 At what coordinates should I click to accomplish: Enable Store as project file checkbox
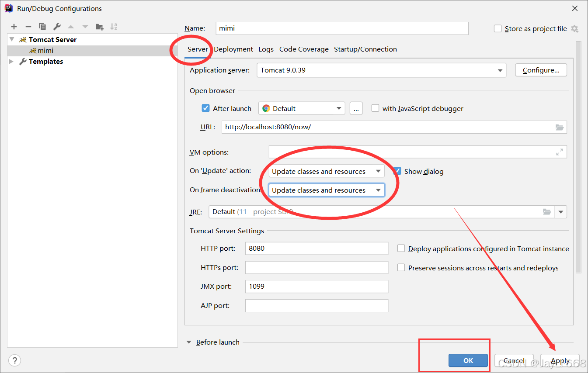click(498, 28)
